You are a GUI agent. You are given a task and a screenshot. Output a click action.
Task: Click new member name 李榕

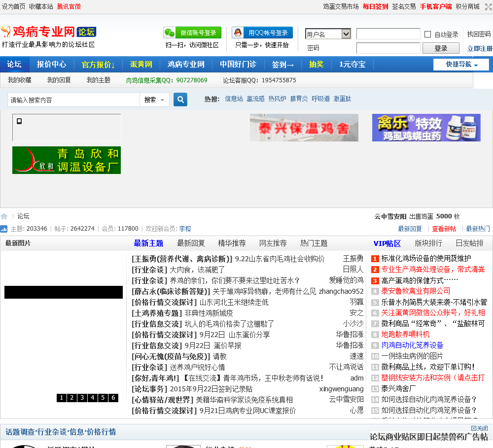coord(185,229)
